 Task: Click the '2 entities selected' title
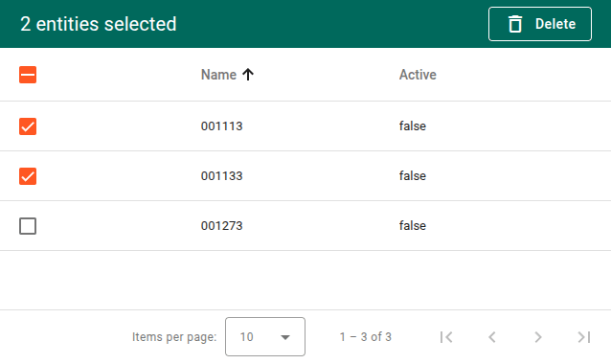coord(99,24)
